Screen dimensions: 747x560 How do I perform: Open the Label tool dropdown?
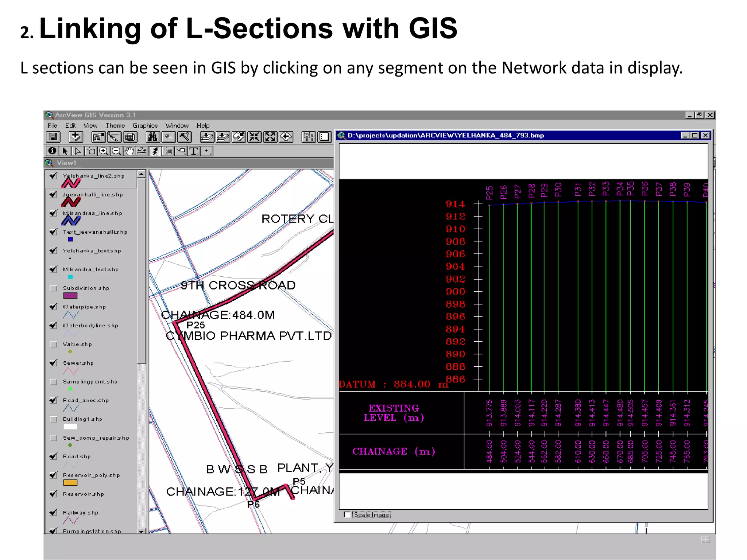point(181,151)
